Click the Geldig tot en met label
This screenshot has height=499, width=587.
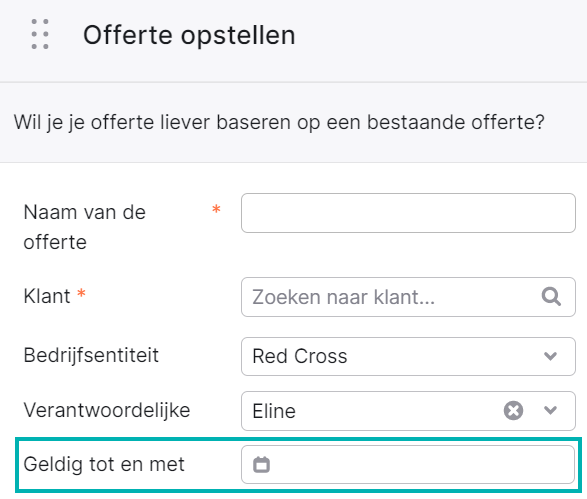click(104, 465)
